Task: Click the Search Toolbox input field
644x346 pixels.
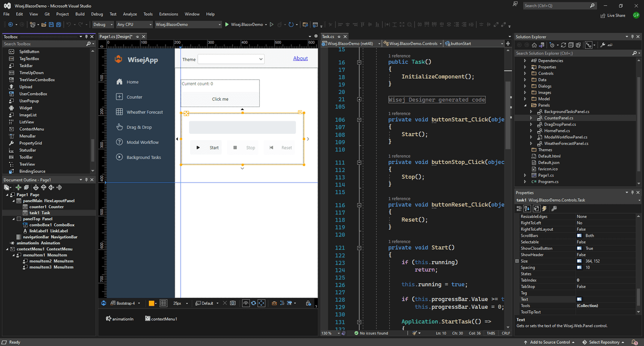Action: 44,44
